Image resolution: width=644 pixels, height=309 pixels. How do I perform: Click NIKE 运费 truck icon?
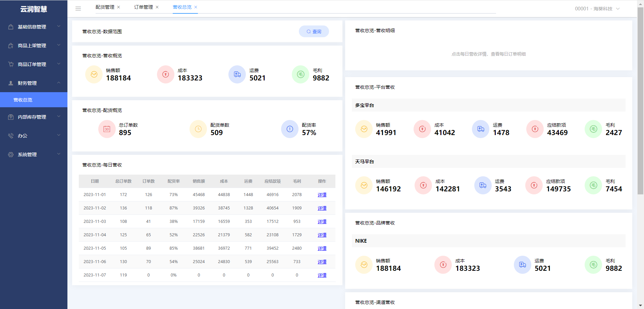pos(523,265)
